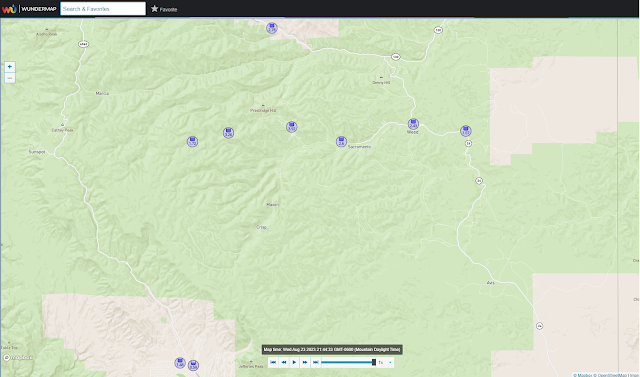The image size is (640, 377).
Task: Click the Cathey Peak label
Action: click(x=62, y=130)
